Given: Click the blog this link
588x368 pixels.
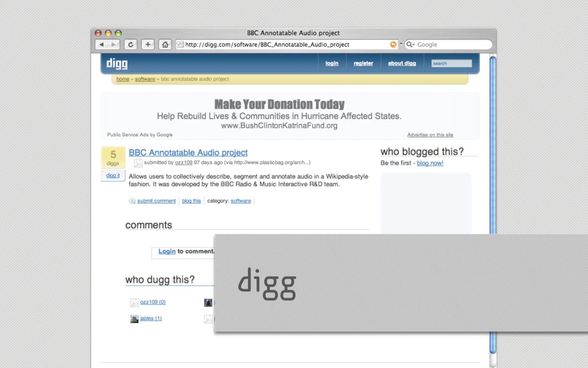Looking at the screenshot, I should pos(191,201).
